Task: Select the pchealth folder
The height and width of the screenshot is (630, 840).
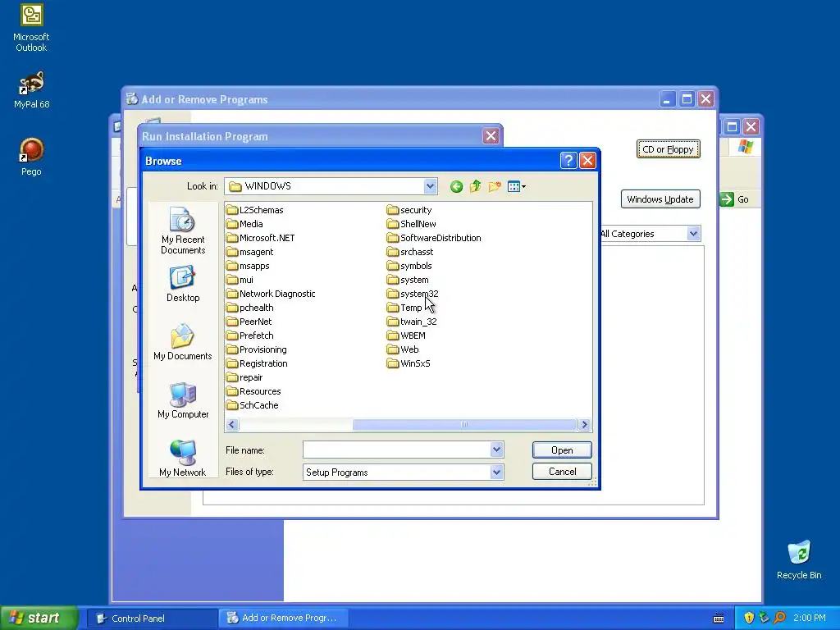Action: 249,308
